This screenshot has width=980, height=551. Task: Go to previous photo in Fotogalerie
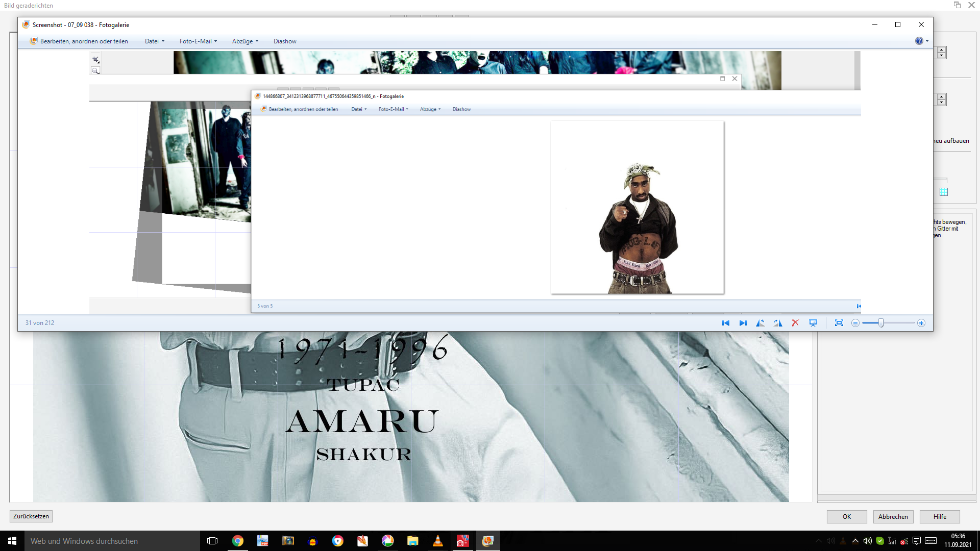coord(725,323)
